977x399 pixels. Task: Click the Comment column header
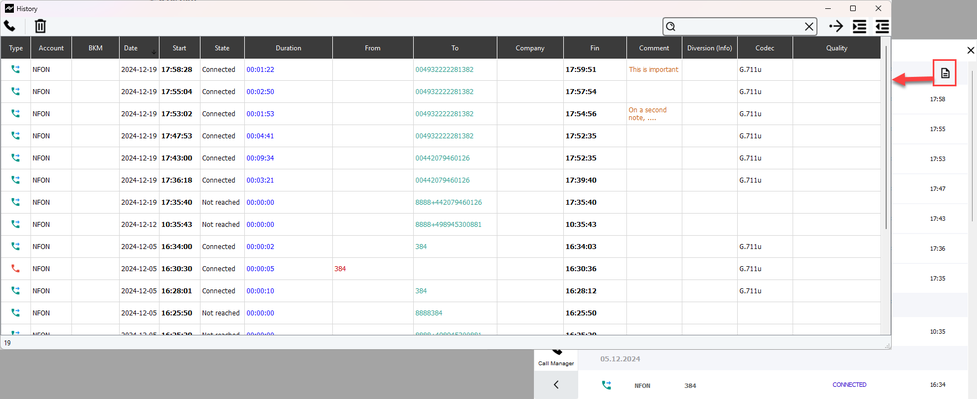pos(654,48)
